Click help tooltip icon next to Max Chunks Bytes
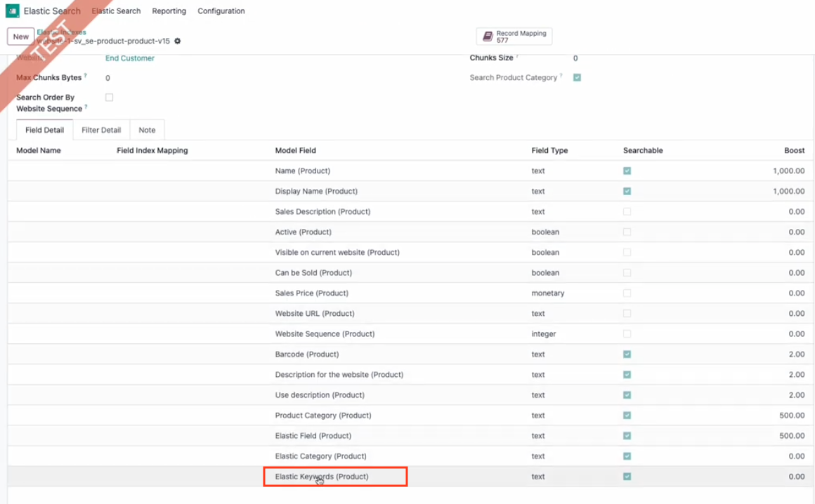Image resolution: width=815 pixels, height=504 pixels. 86,76
